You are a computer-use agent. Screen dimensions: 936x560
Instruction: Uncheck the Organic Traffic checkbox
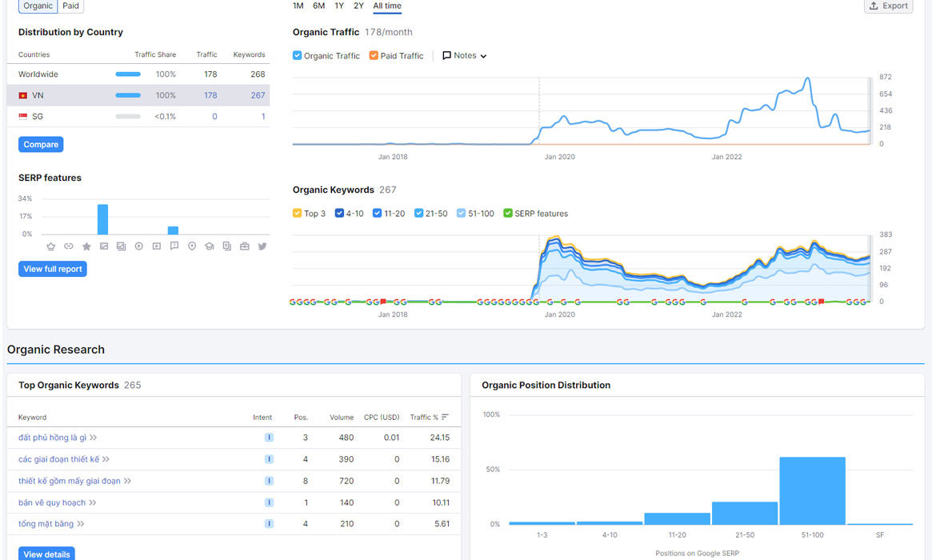click(297, 55)
